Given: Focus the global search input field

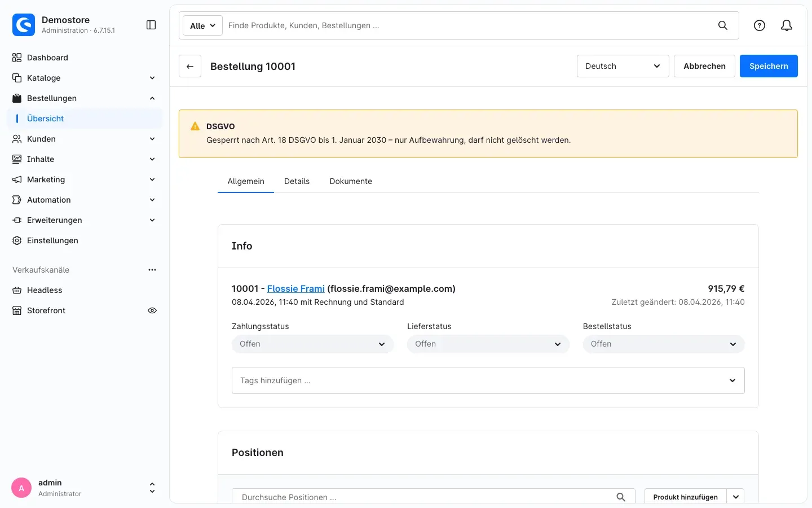Looking at the screenshot, I should click(x=468, y=25).
